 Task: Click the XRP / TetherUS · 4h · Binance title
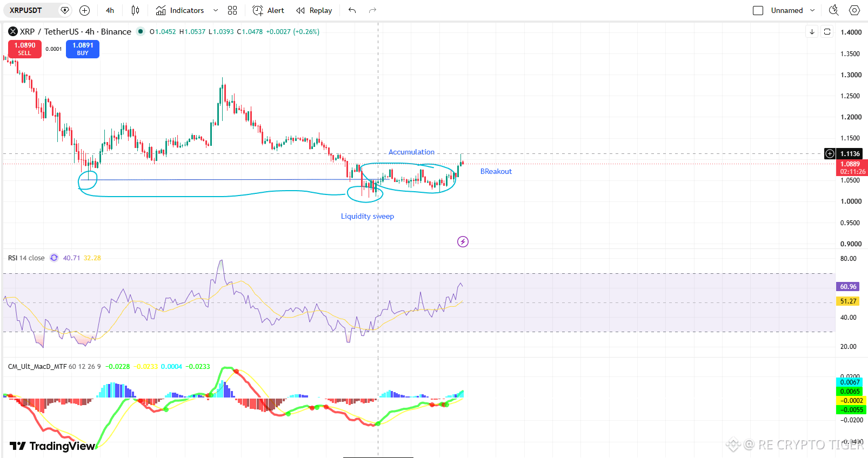(76, 31)
